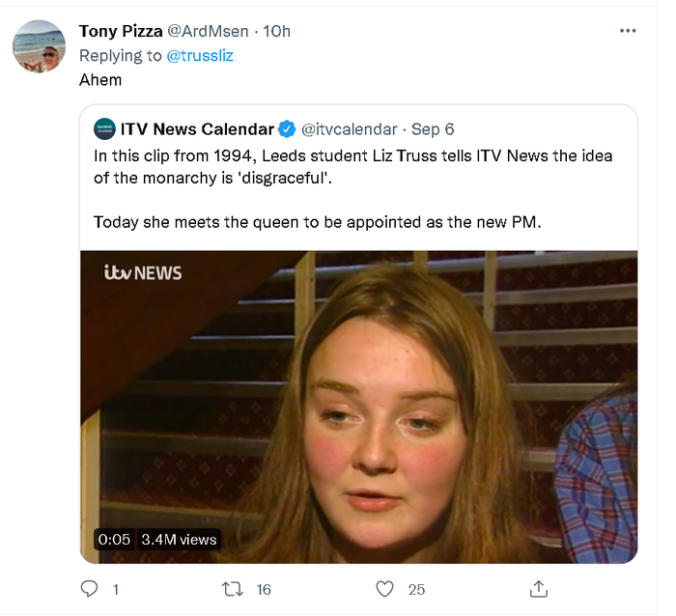The image size is (676, 616).
Task: Click the Sep 6 date of quoted tweet
Action: pos(433,128)
